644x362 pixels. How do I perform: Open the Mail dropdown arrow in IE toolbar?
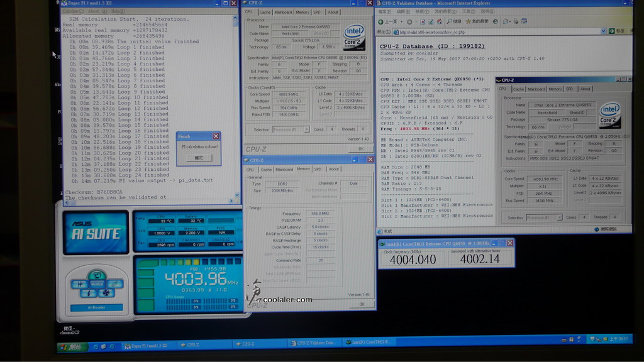click(509, 22)
